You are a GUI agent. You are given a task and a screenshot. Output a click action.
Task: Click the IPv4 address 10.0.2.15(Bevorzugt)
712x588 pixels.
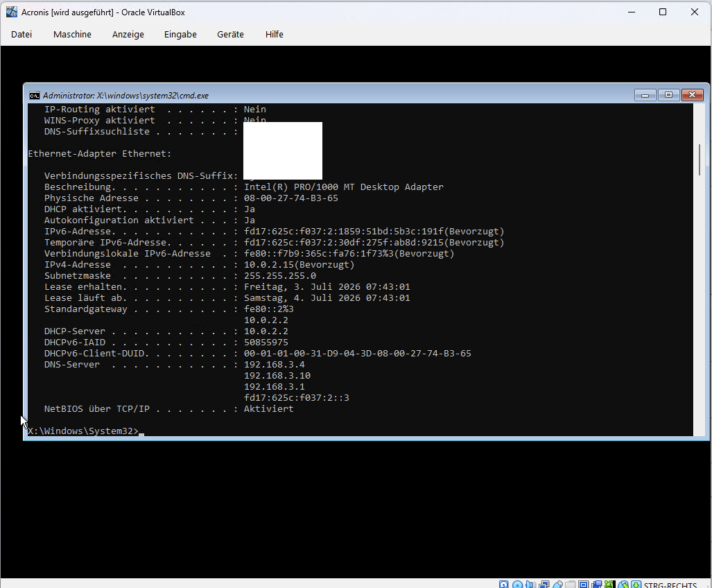pos(299,265)
